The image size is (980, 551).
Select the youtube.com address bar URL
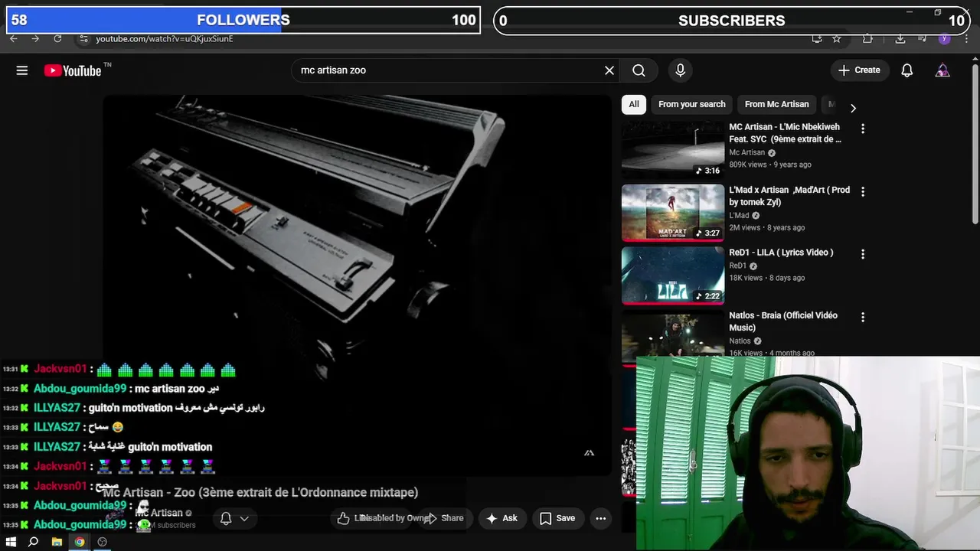pyautogui.click(x=164, y=39)
